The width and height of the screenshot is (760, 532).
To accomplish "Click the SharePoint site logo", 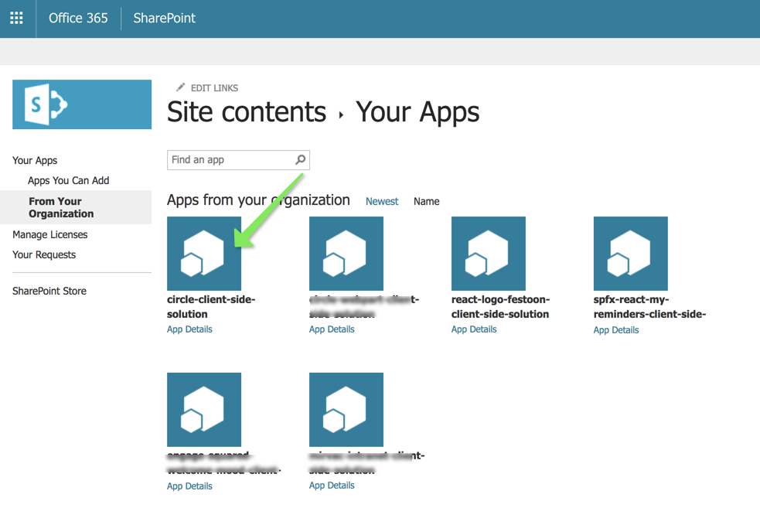I will (82, 104).
